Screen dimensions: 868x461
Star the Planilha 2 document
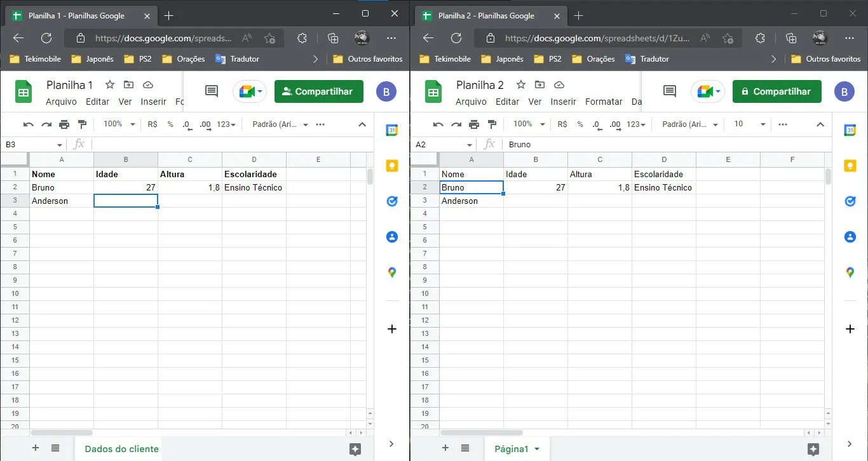coord(520,84)
